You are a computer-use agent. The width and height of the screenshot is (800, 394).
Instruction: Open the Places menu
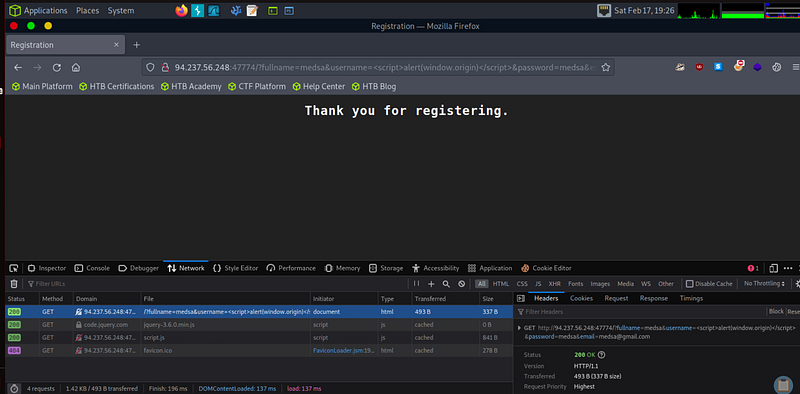pyautogui.click(x=87, y=10)
